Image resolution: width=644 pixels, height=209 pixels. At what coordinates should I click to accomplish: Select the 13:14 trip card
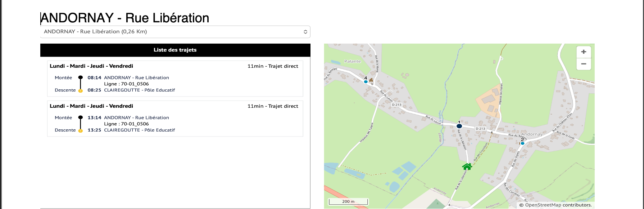[x=175, y=119]
